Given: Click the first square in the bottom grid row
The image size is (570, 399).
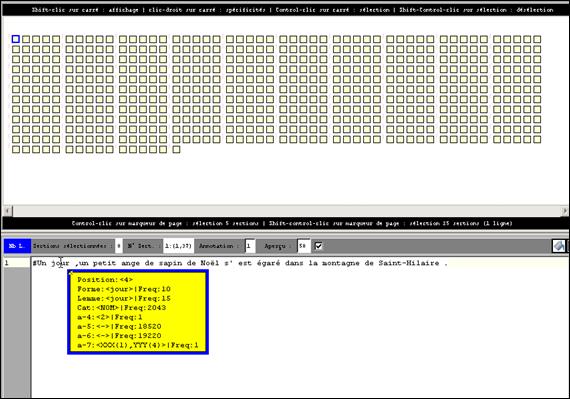Looking at the screenshot, I should (16, 149).
